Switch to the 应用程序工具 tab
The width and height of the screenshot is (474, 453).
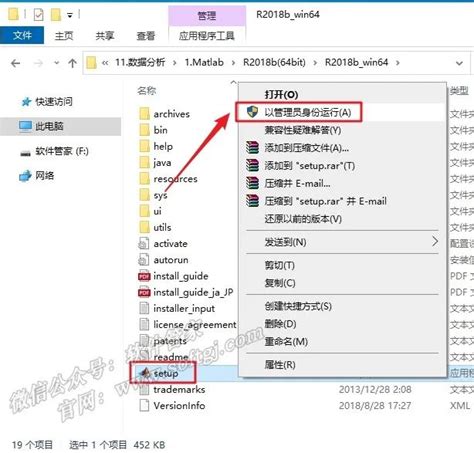pyautogui.click(x=207, y=36)
